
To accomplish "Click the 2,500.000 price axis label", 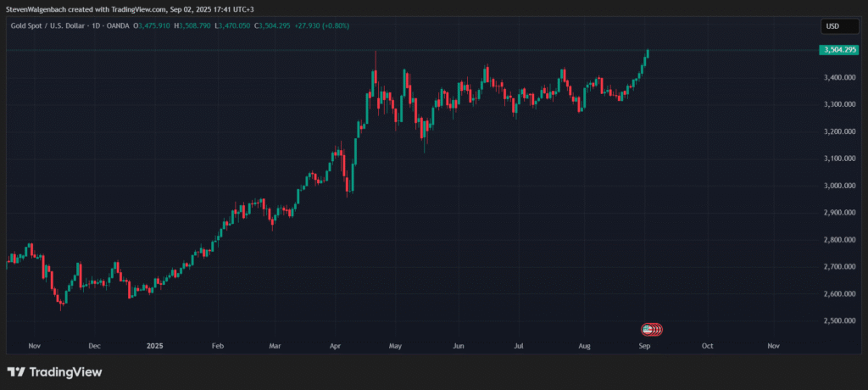I will tap(840, 321).
